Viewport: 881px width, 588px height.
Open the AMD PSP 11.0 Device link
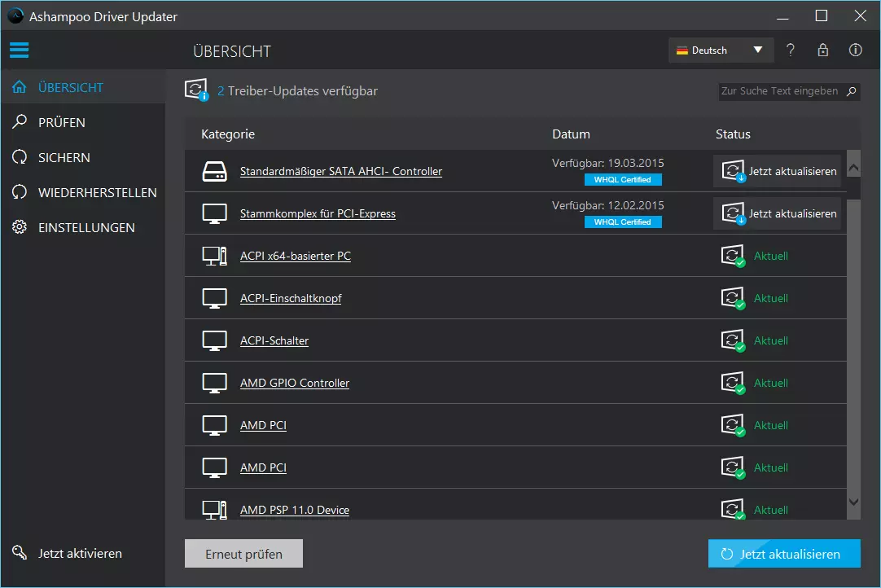[x=295, y=510]
